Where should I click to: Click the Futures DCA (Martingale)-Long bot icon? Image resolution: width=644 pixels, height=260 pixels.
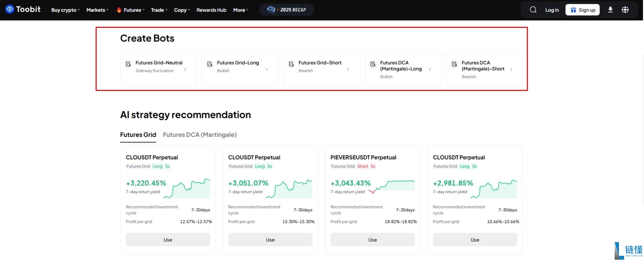pyautogui.click(x=373, y=64)
